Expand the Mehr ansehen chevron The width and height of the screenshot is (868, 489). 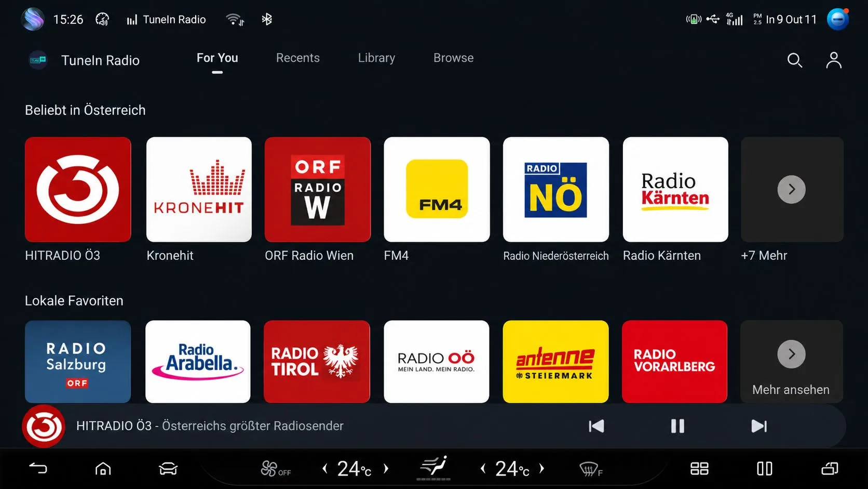pyautogui.click(x=791, y=354)
